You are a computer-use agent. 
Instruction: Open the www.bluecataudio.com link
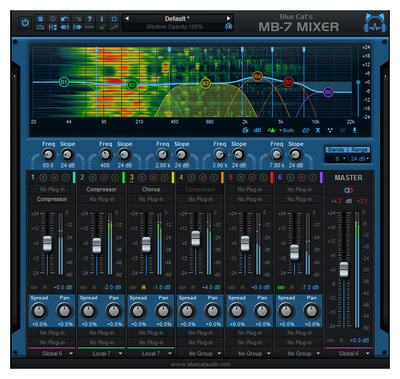(x=200, y=364)
